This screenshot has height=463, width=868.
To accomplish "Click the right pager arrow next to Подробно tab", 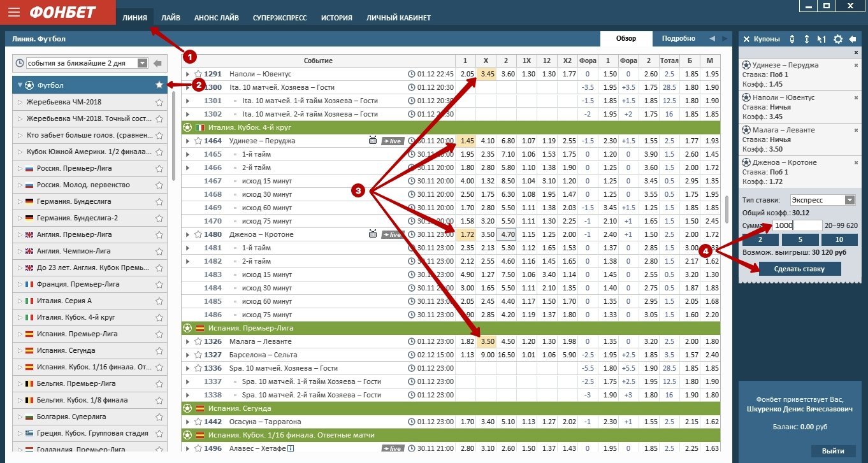I will coord(724,38).
